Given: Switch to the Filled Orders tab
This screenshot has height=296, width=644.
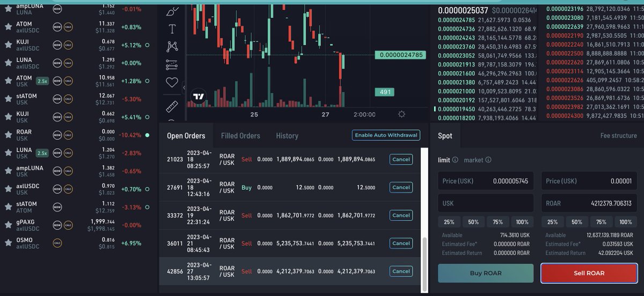Looking at the screenshot, I should click(240, 136).
